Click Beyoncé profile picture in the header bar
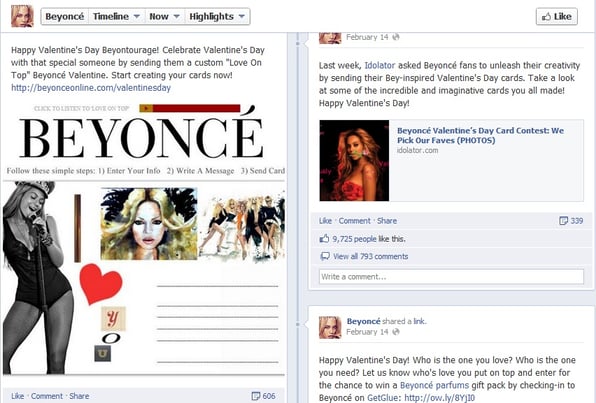Image resolution: width=596 pixels, height=403 pixels. (x=22, y=16)
